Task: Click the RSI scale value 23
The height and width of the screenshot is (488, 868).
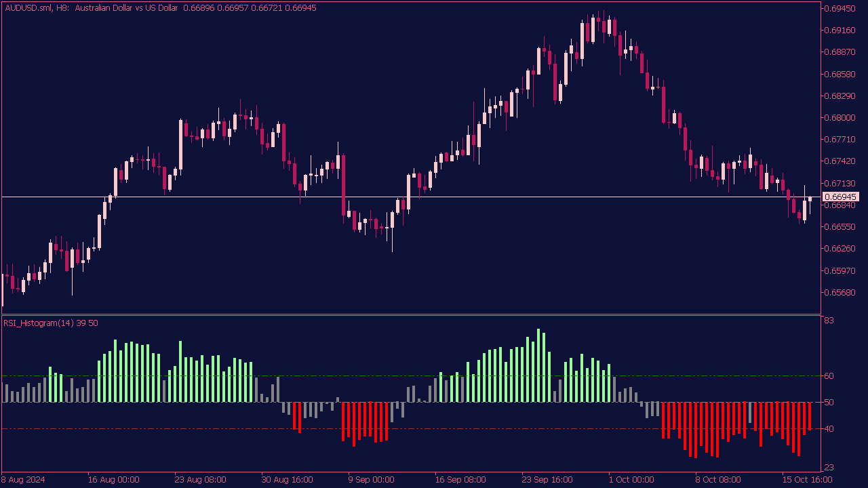Action: click(829, 468)
